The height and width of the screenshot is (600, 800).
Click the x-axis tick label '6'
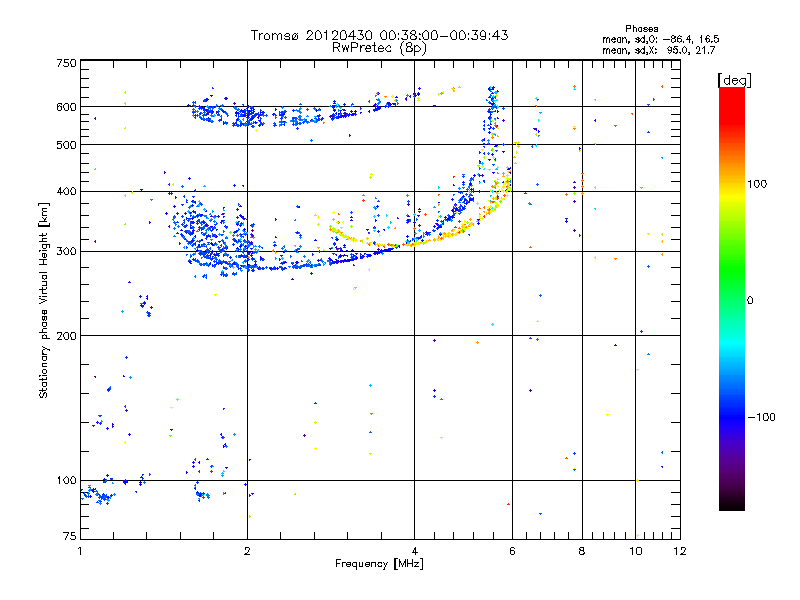(512, 551)
